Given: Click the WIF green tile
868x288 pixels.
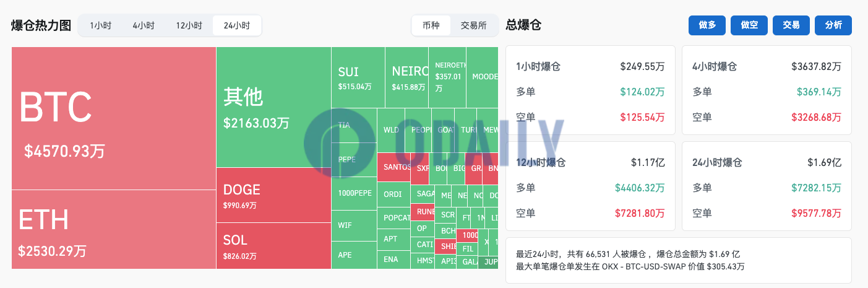Looking at the screenshot, I should tap(353, 224).
